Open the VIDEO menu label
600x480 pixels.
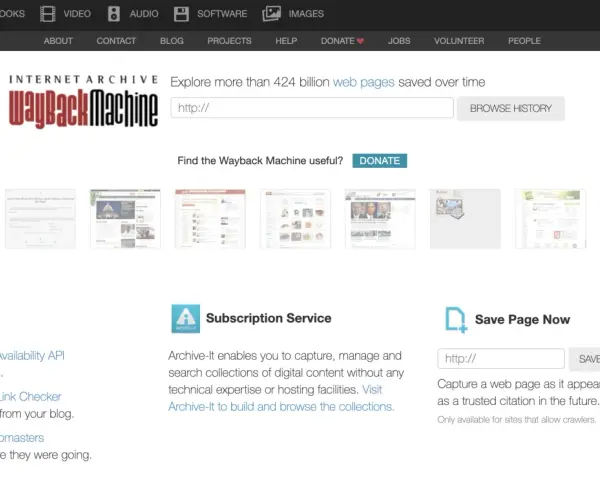point(77,14)
